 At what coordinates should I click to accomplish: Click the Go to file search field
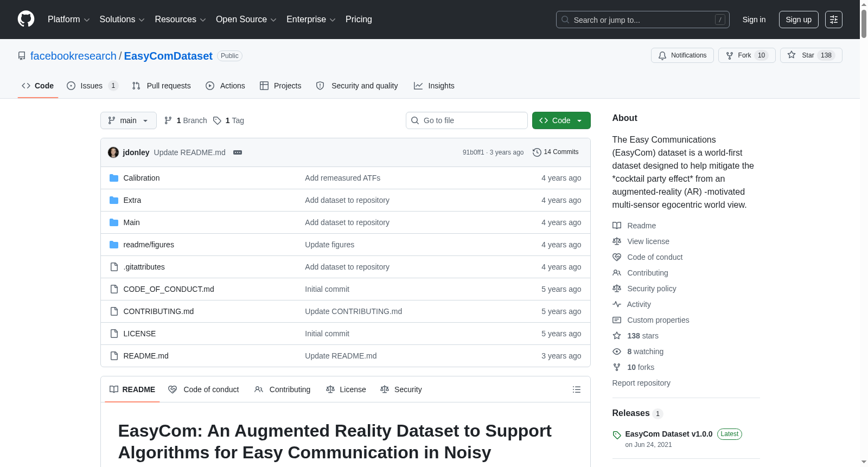(467, 120)
